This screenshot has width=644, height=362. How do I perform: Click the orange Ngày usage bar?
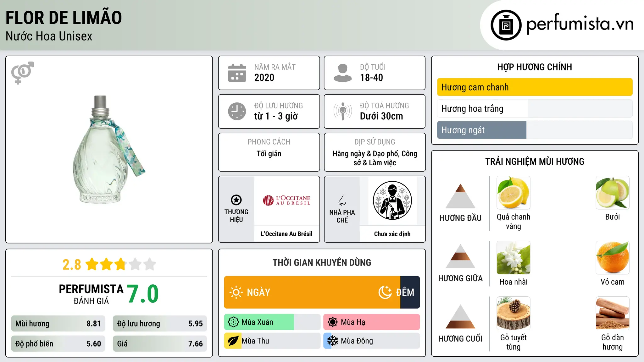point(312,292)
